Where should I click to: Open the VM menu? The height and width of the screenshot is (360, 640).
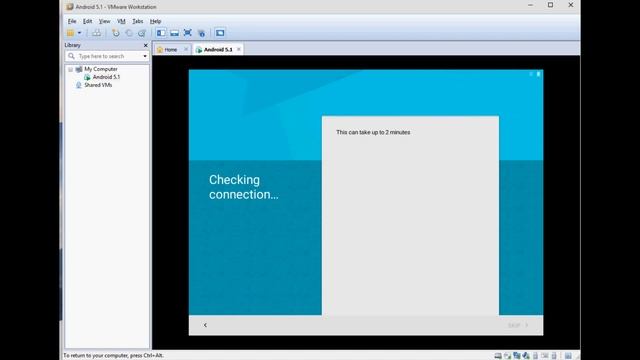pyautogui.click(x=121, y=21)
